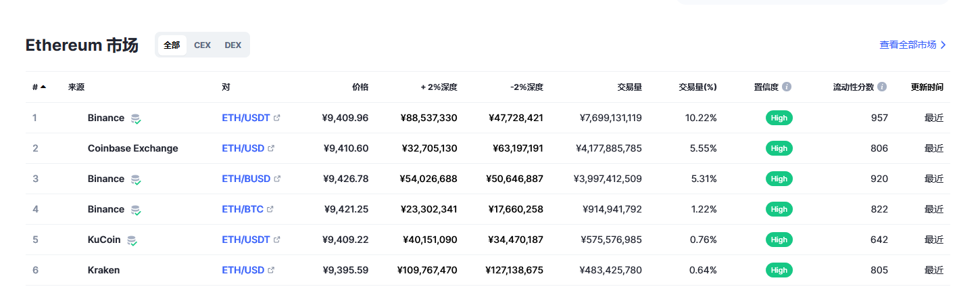The image size is (980, 291).
Task: Click the High confidence badge for Kraken
Action: 779,270
